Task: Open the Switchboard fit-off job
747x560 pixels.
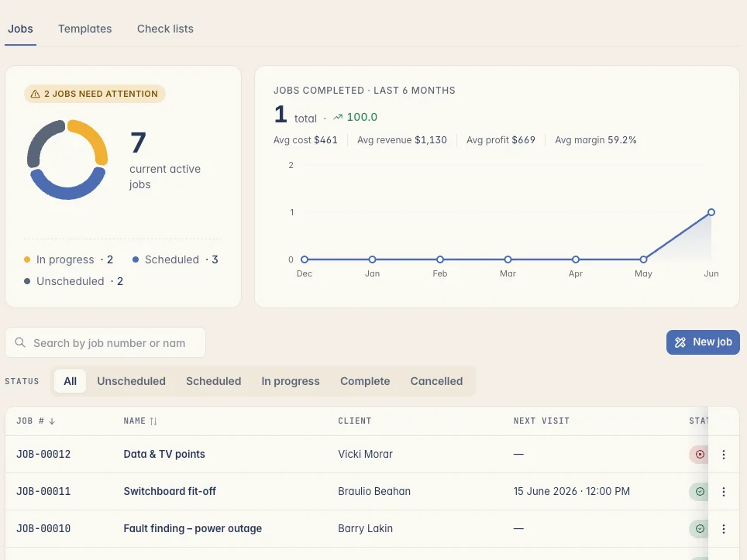Action: pyautogui.click(x=170, y=491)
